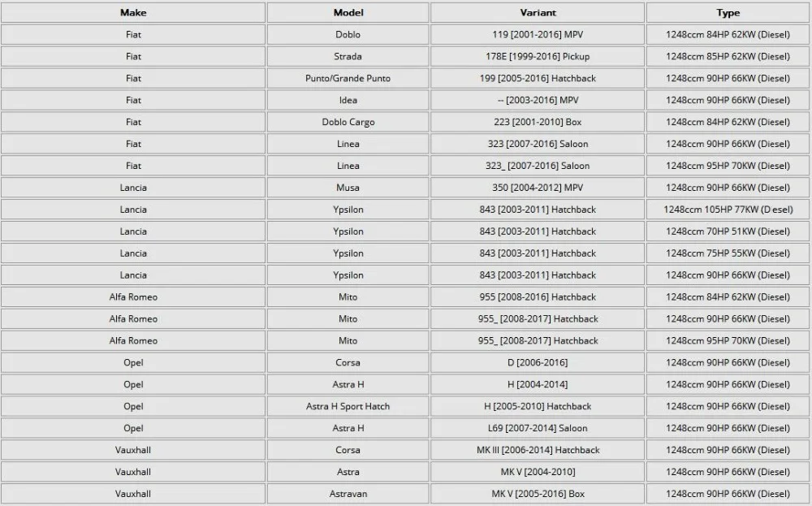The width and height of the screenshot is (812, 506).
Task: Click the Variant column header
Action: (x=538, y=12)
